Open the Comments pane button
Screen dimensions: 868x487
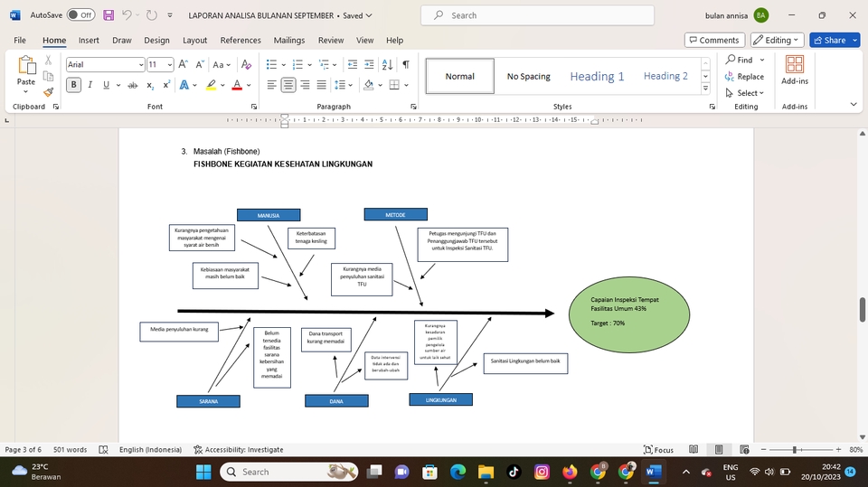[714, 40]
